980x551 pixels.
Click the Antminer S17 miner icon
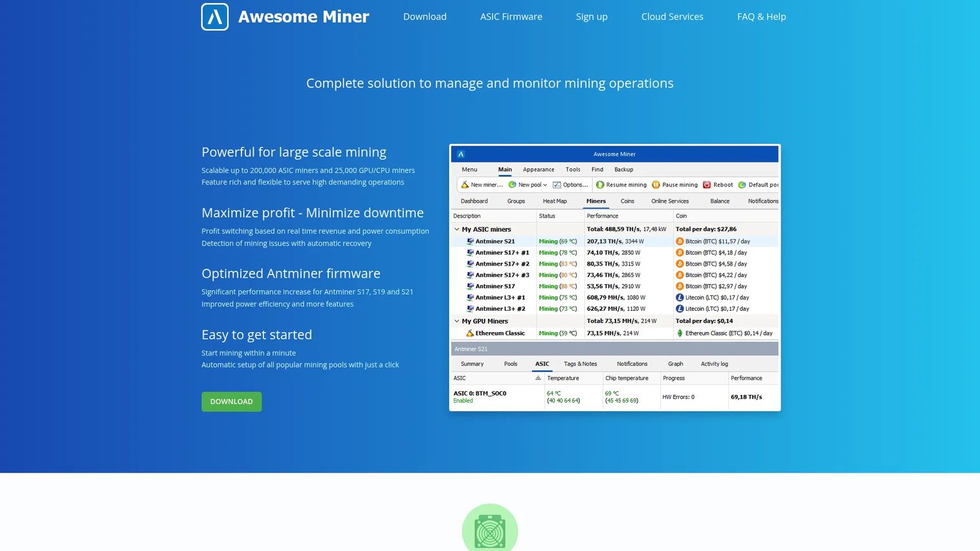tap(470, 286)
